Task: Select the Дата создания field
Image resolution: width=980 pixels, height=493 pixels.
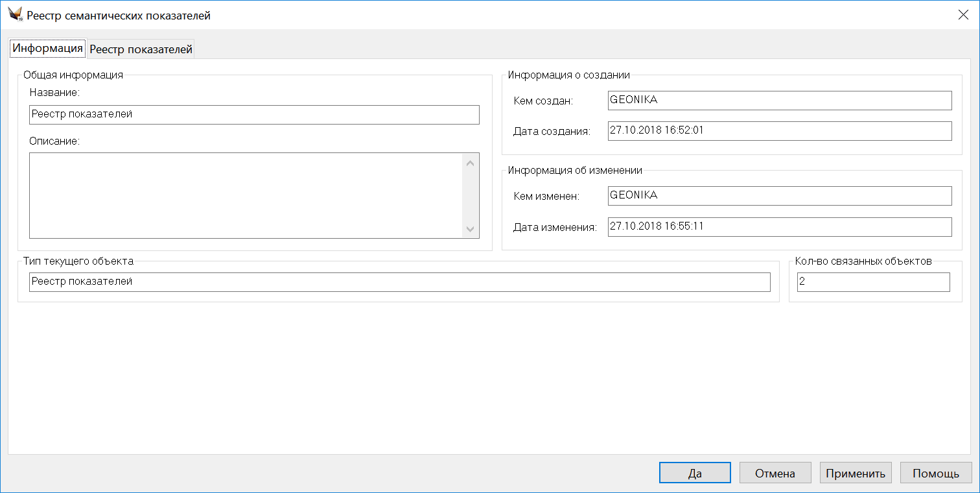Action: click(x=779, y=131)
